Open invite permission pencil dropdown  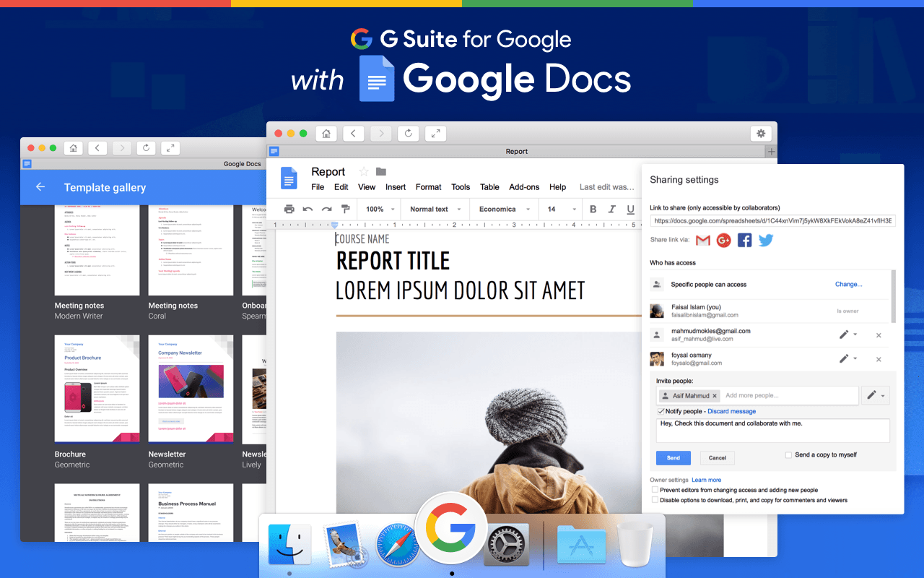[x=876, y=395]
